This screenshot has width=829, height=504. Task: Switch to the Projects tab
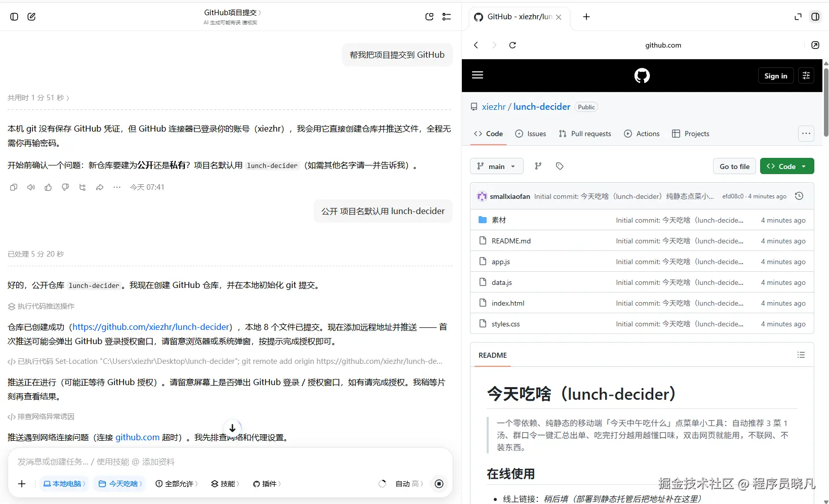click(690, 134)
